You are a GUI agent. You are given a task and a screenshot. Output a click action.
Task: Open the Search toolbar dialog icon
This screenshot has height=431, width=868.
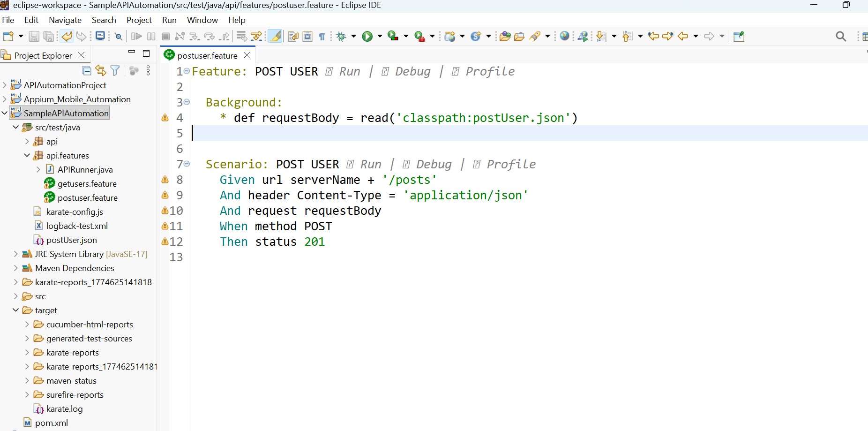841,36
